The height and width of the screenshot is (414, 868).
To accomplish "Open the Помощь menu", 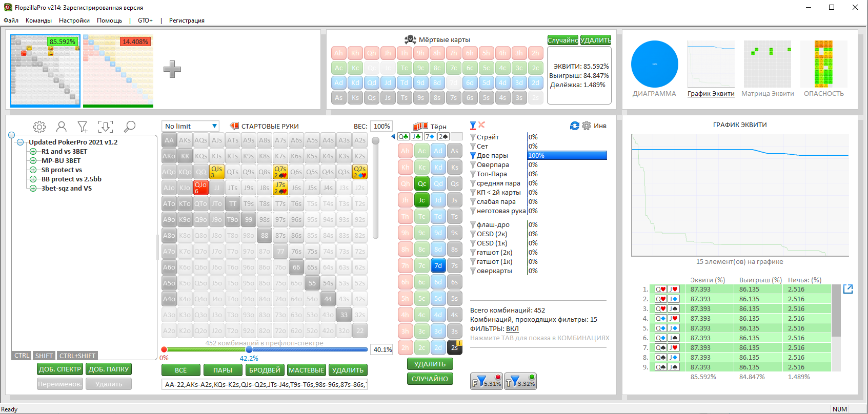I will 109,20.
